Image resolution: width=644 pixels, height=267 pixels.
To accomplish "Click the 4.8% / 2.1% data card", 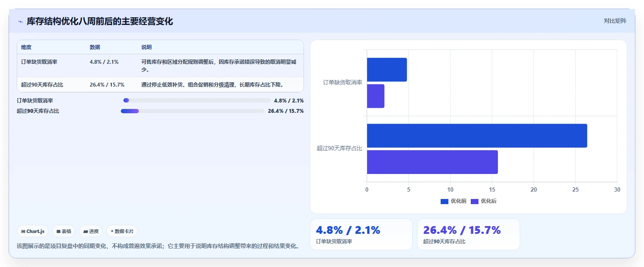I will click(x=361, y=234).
